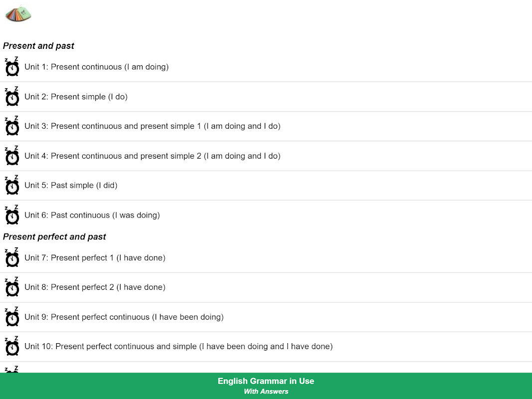The width and height of the screenshot is (532, 399).
Task: Click alarm clock icon beside Unit 7
Action: click(x=12, y=258)
